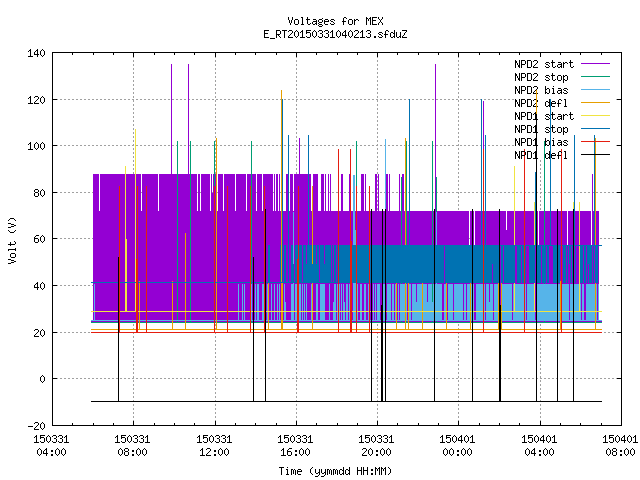Click the light blue NPD2 bias line sample
Image resolution: width=640 pixels, height=480 pixels.
click(596, 90)
